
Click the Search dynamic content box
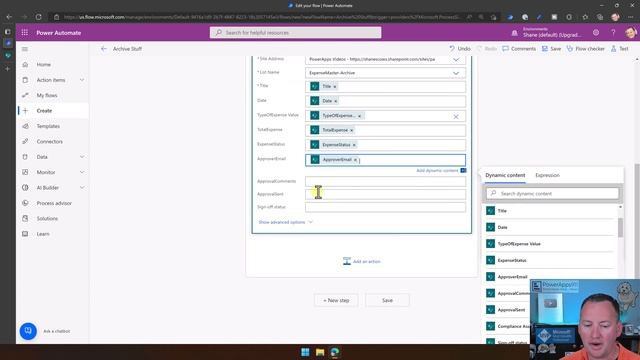(553, 193)
